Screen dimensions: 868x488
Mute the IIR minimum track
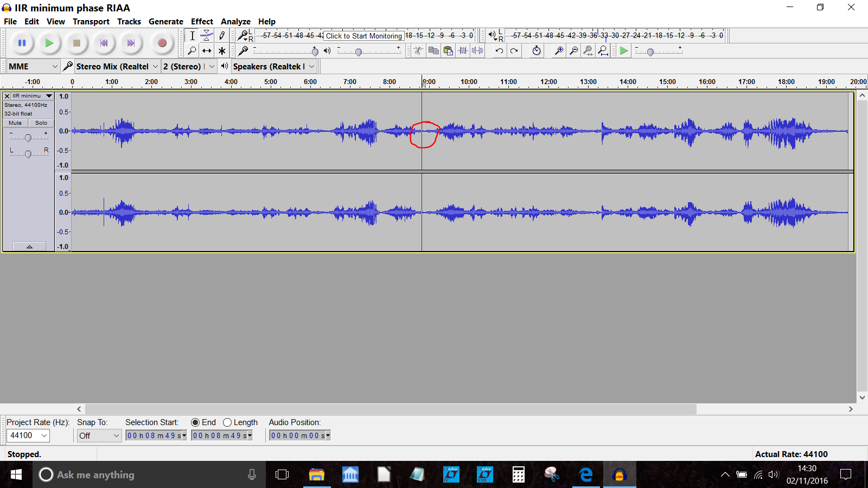[15, 123]
